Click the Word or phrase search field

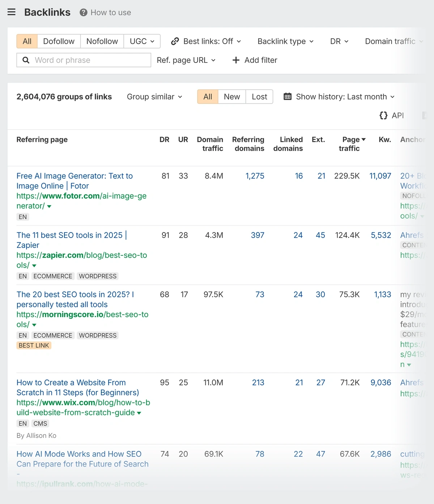pos(84,60)
